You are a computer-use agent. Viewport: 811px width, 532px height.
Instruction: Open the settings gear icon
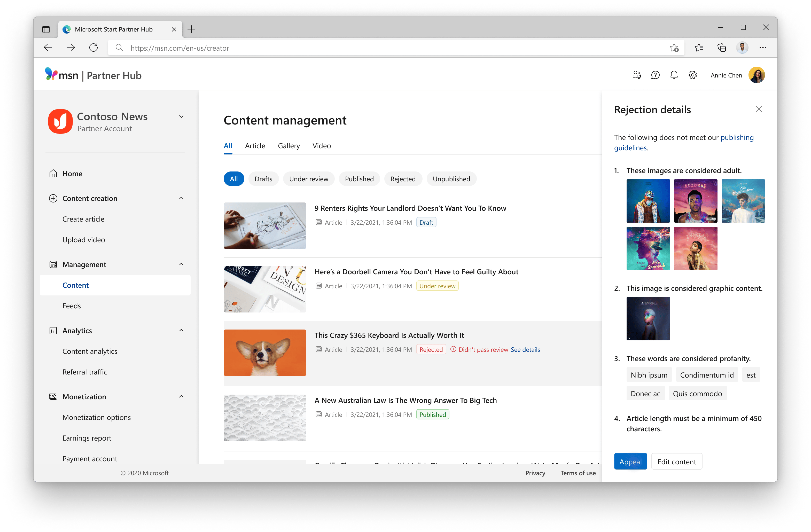[692, 75]
